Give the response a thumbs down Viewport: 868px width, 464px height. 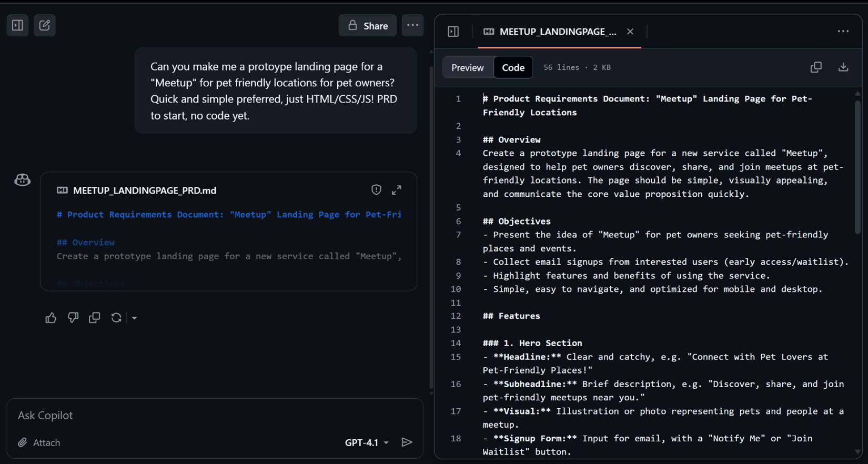pyautogui.click(x=73, y=318)
